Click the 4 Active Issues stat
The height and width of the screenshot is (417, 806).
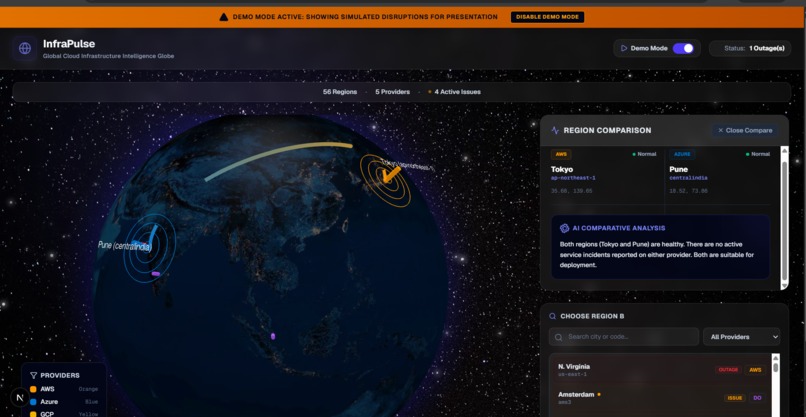click(454, 92)
